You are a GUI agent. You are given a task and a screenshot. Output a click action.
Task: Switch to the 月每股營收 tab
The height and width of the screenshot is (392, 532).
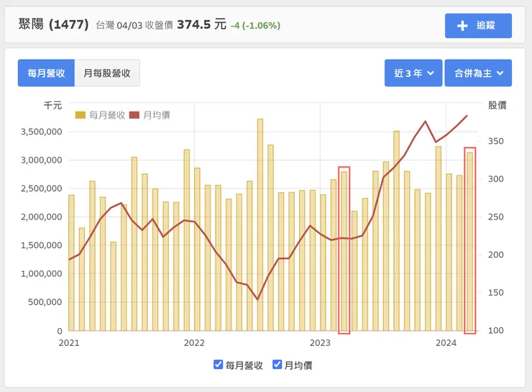(x=107, y=73)
